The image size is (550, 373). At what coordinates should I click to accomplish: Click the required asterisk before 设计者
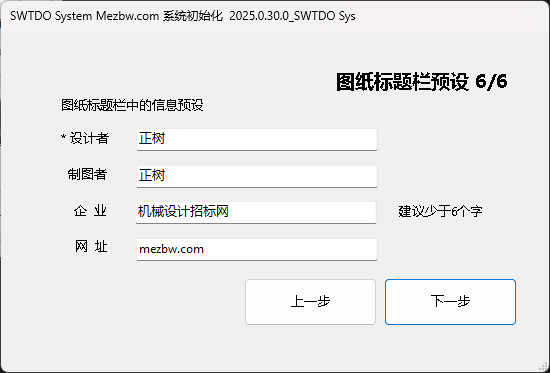(63, 137)
